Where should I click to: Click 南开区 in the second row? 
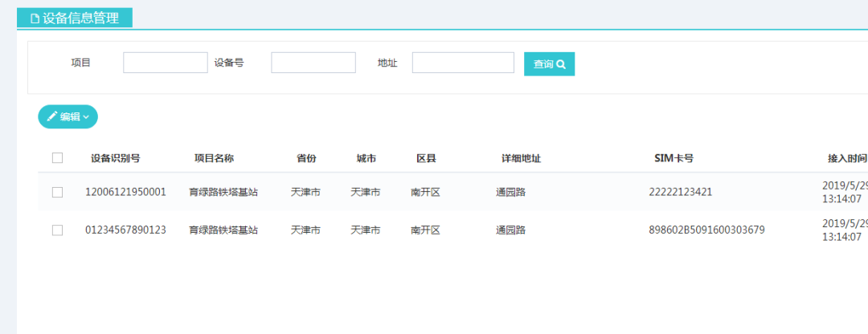425,230
